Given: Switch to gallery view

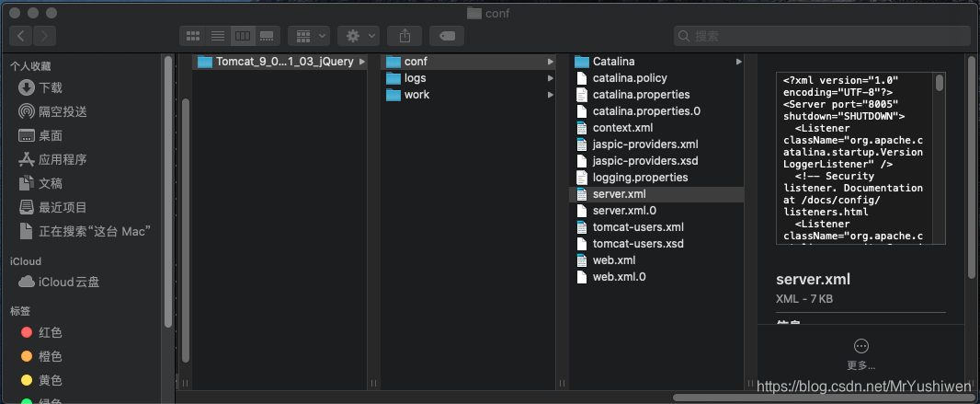Looking at the screenshot, I should tap(268, 36).
